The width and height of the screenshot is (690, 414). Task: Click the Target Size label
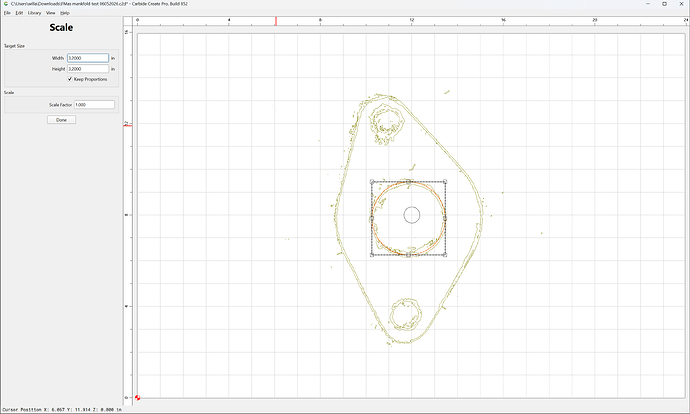pos(15,46)
